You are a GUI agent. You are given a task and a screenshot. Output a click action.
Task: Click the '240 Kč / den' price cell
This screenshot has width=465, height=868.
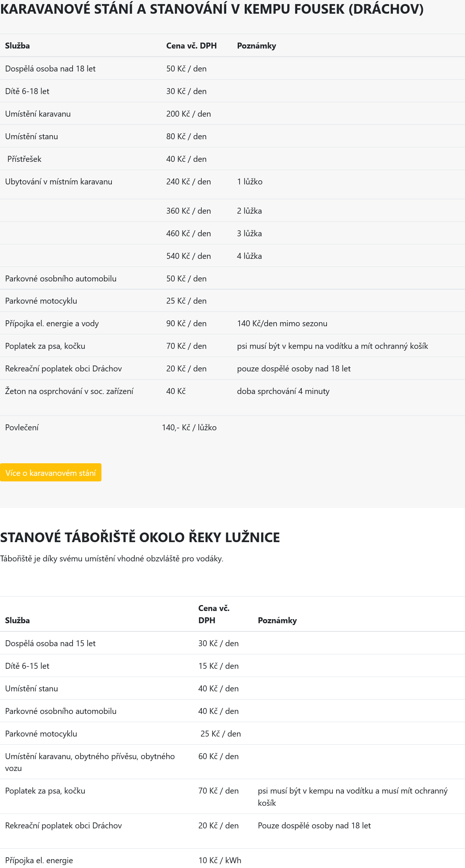[188, 181]
